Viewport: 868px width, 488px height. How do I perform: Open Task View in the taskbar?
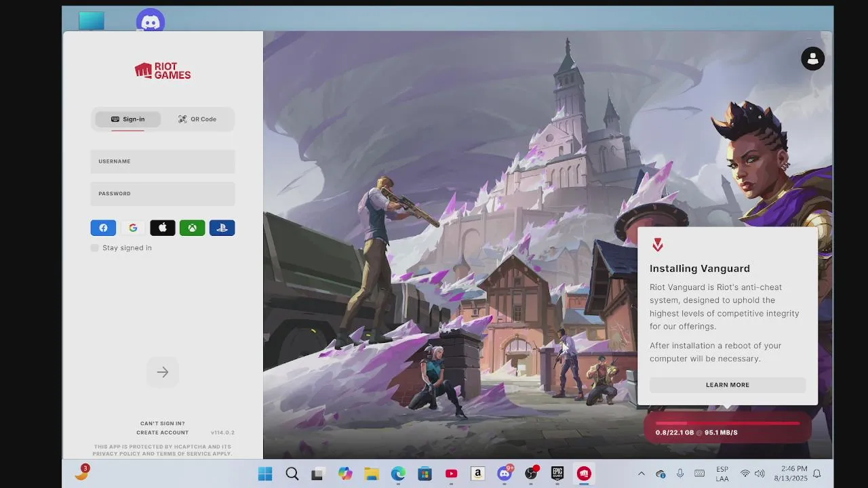click(317, 474)
